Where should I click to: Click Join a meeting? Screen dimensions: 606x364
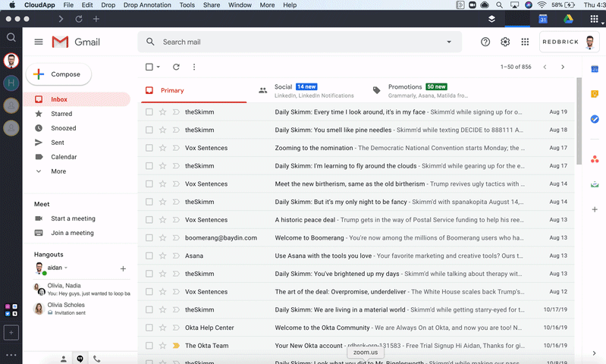[x=72, y=233]
